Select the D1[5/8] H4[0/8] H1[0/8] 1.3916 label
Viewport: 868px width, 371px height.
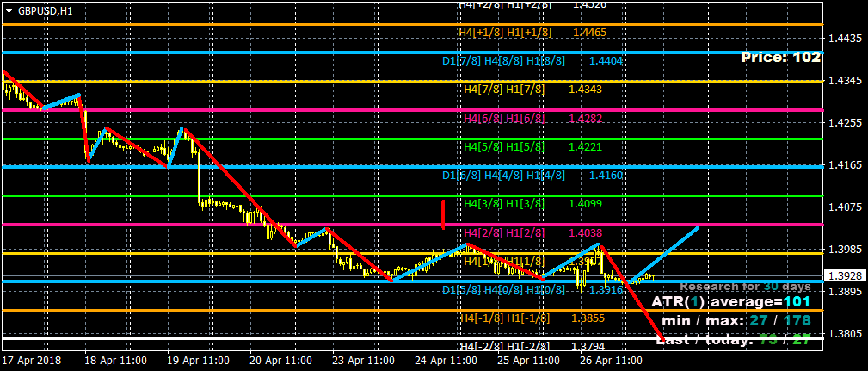(x=532, y=289)
